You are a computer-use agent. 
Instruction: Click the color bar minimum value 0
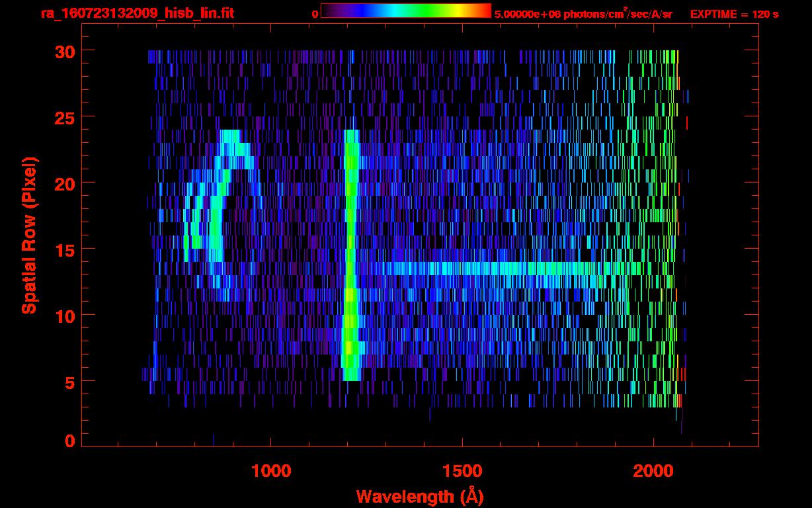coord(315,14)
